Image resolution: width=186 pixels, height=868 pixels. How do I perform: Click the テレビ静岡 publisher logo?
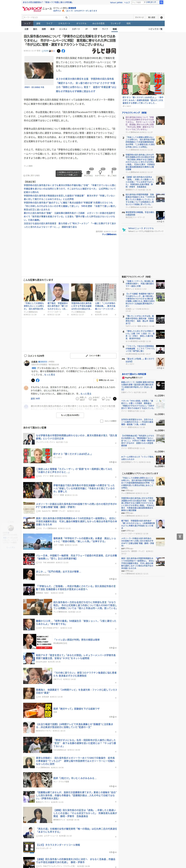(x=104, y=51)
